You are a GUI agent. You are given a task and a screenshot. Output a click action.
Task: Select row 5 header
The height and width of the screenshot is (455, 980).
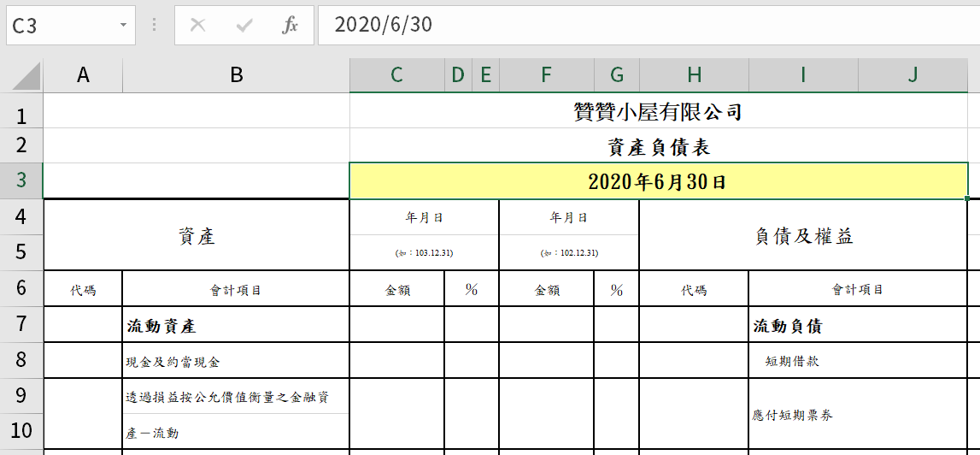tap(21, 252)
